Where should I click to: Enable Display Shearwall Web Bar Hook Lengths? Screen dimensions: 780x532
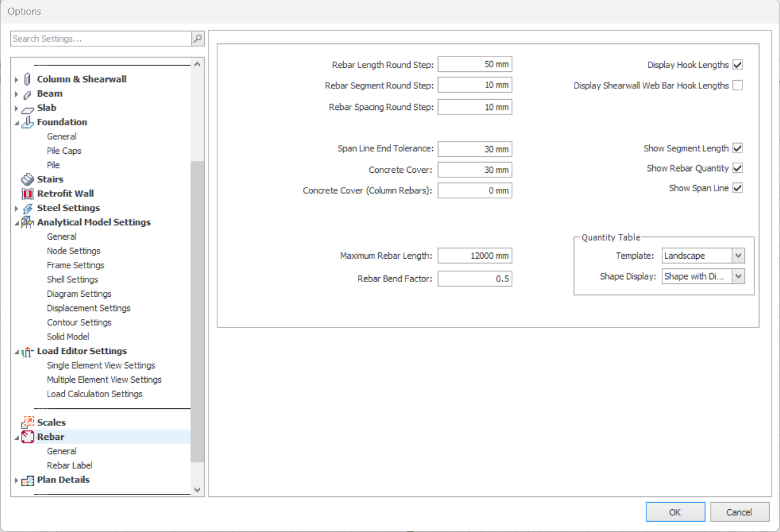737,85
